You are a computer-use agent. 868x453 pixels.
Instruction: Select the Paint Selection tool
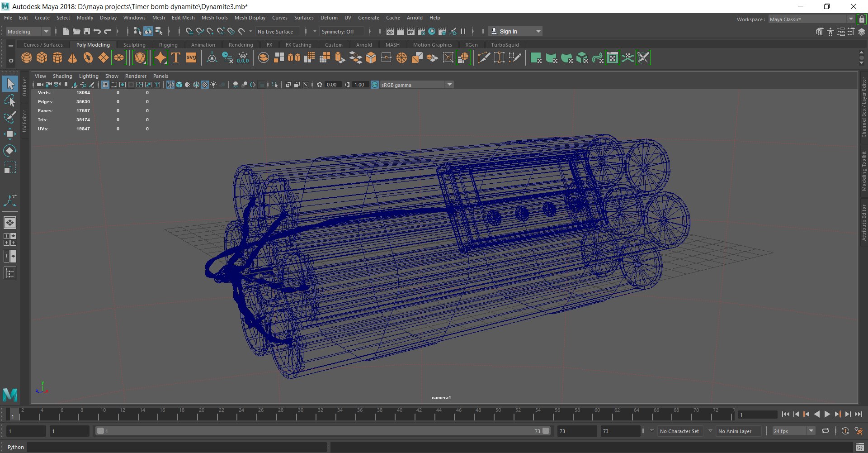tap(10, 117)
